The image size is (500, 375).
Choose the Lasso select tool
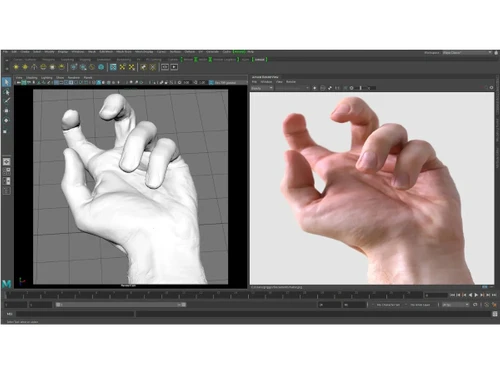tap(6, 92)
